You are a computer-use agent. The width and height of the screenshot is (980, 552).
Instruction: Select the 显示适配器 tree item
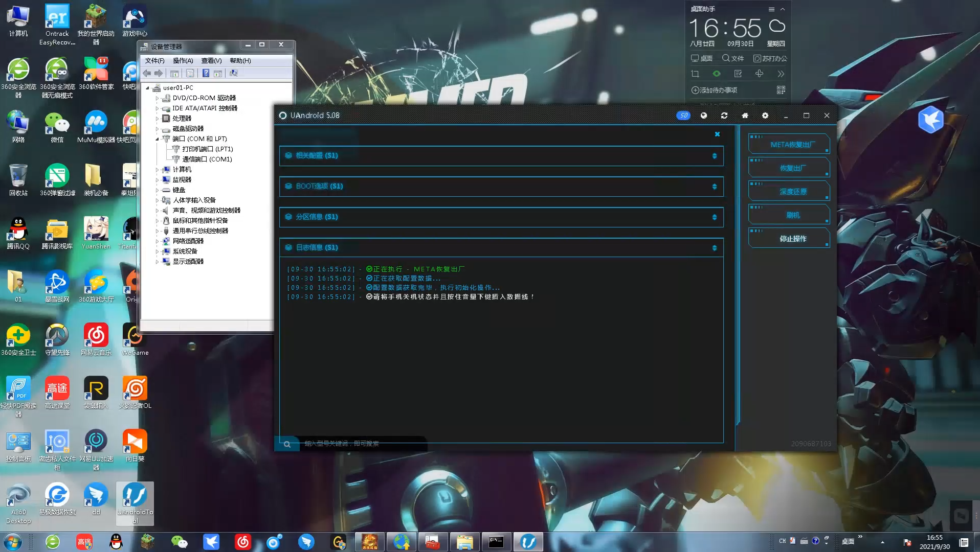click(188, 262)
